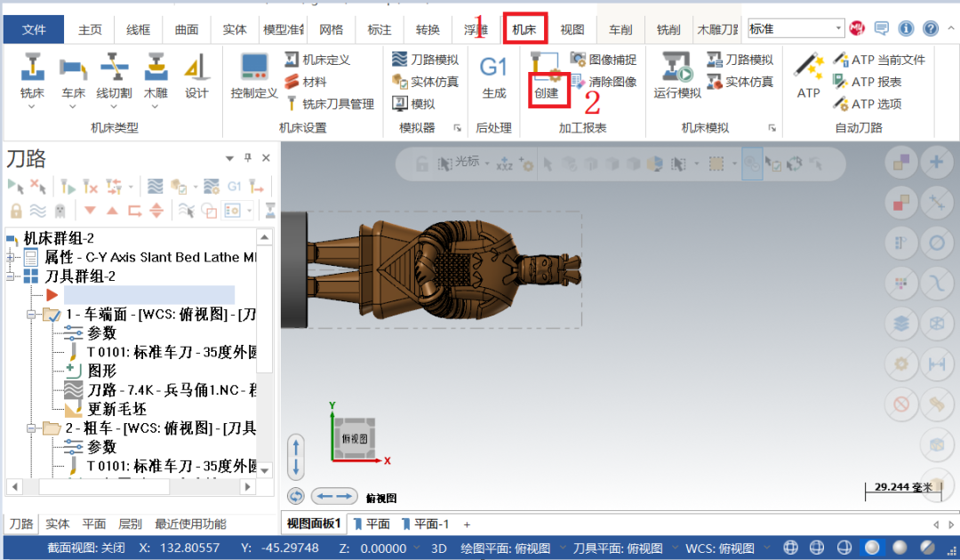This screenshot has width=960, height=560.
Task: Click 刀路模拟 in the 机床模拟 group
Action: [740, 60]
